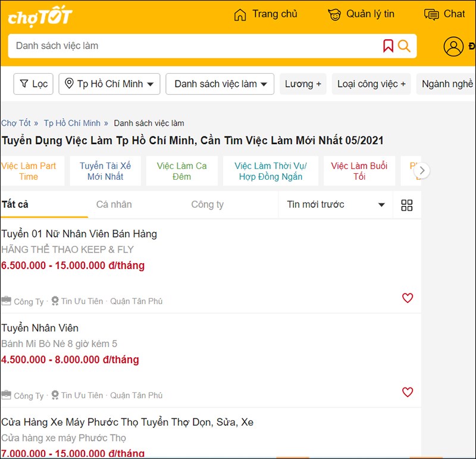Open Tuyển Tài Xế Mới Nhất category
This screenshot has width=476, height=459.
[105, 171]
